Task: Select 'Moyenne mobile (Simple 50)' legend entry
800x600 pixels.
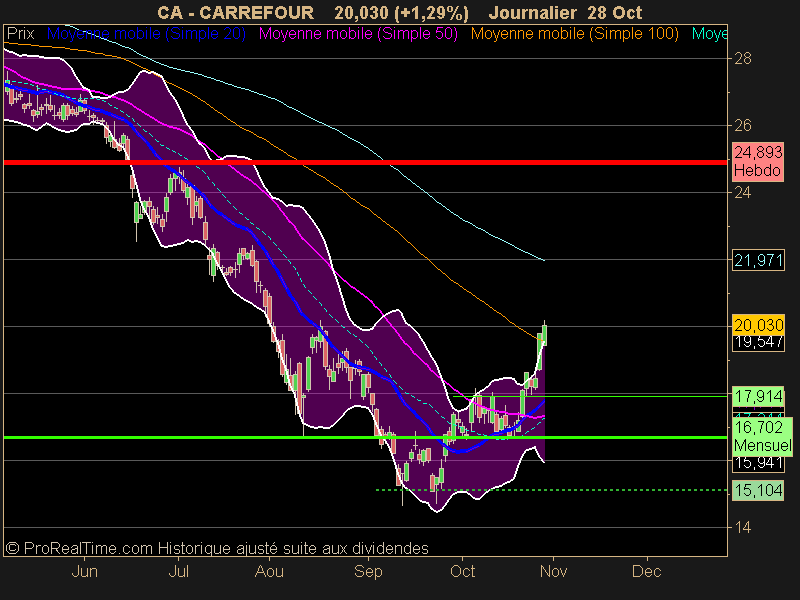Action: [x=358, y=34]
